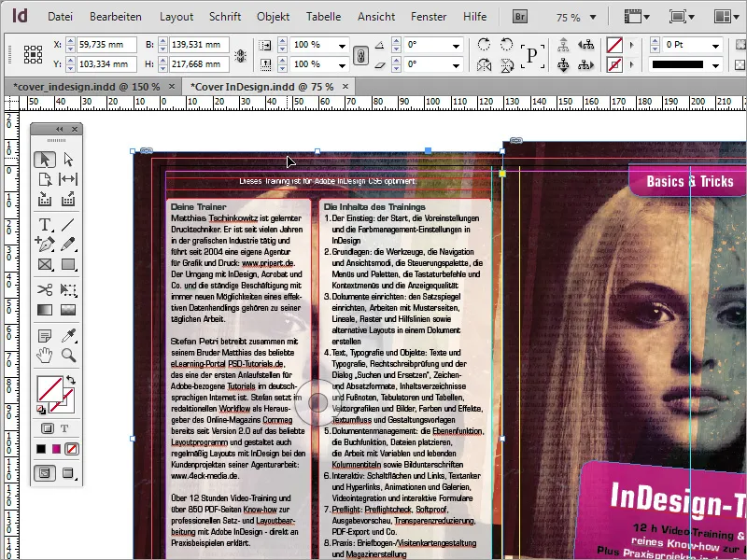Screen dimensions: 747x560
Task: Click the flip horizontal icon
Action: point(484,64)
